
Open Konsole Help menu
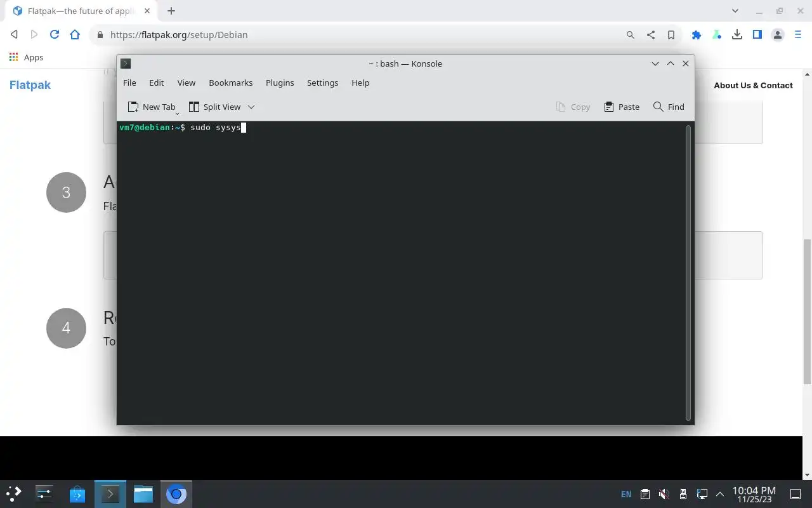[360, 83]
